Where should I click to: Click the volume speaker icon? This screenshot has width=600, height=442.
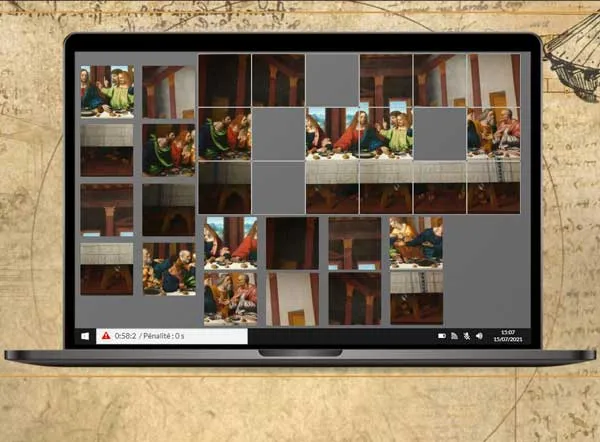point(478,337)
